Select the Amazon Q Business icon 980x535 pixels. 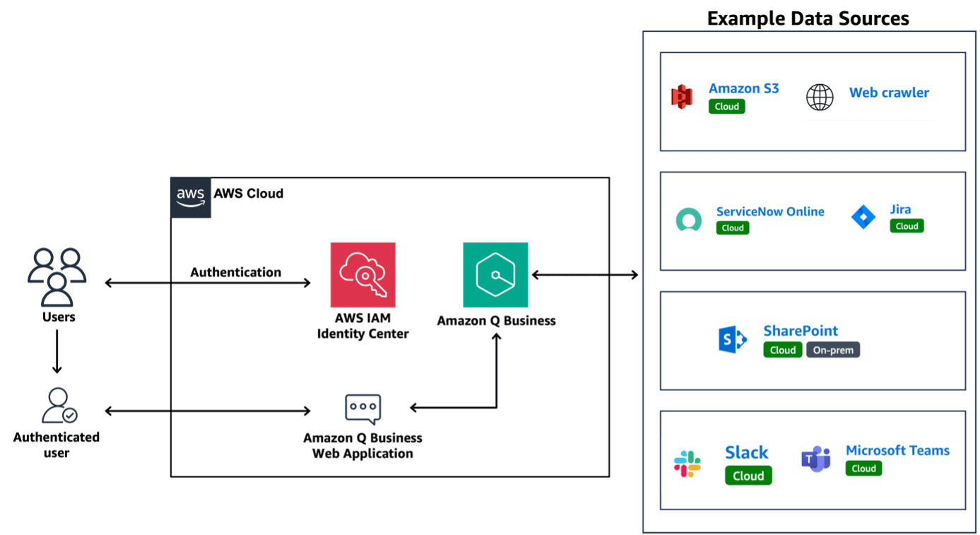tap(495, 275)
